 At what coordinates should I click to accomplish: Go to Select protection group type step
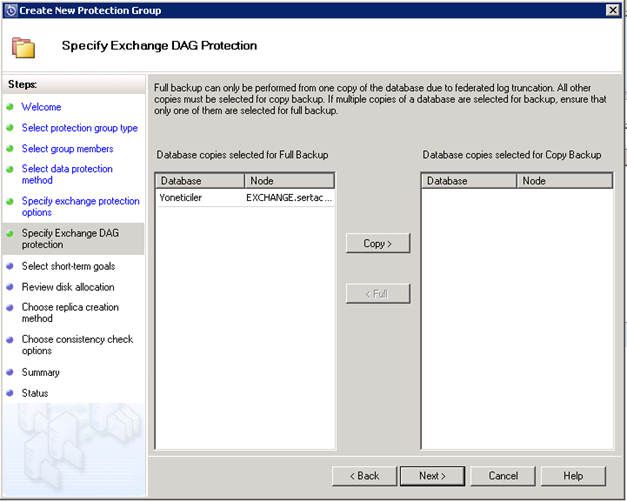point(79,128)
